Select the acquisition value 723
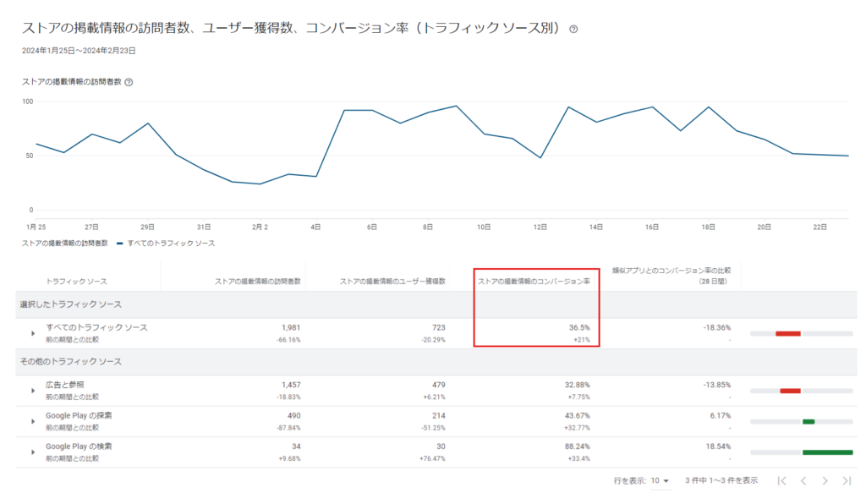Viewport: 866px width, 504px height. point(439,328)
